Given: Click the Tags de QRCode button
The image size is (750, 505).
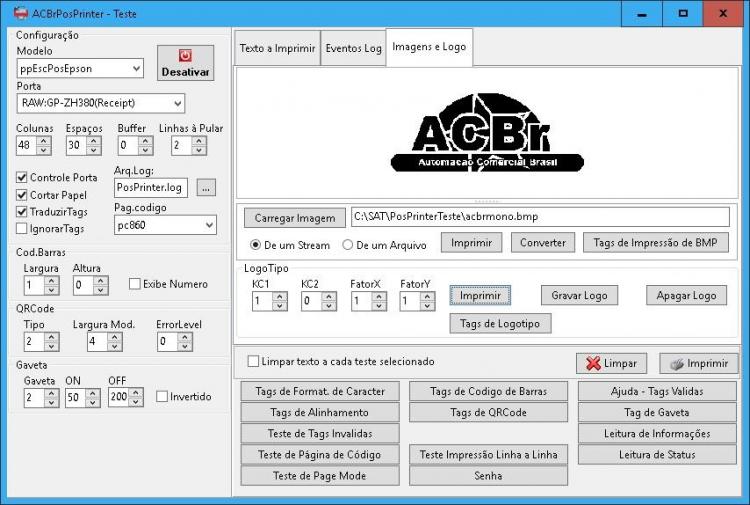Looking at the screenshot, I should tap(488, 412).
